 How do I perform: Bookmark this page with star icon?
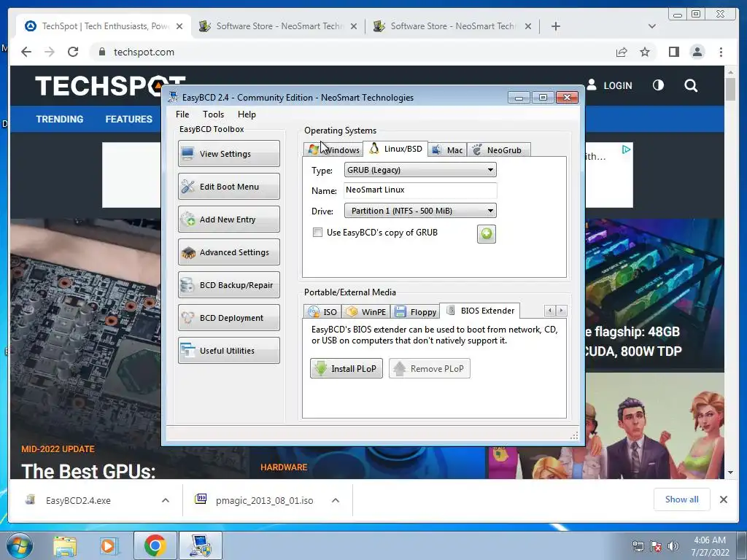tap(645, 52)
